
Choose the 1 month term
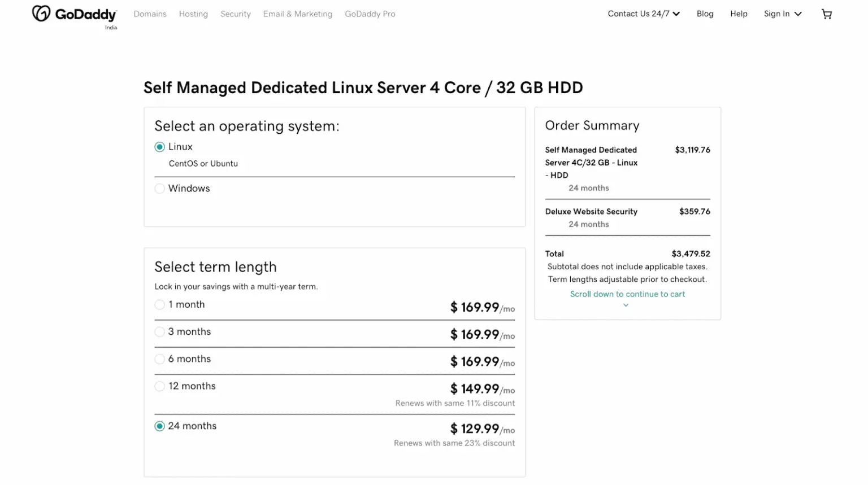pos(160,305)
